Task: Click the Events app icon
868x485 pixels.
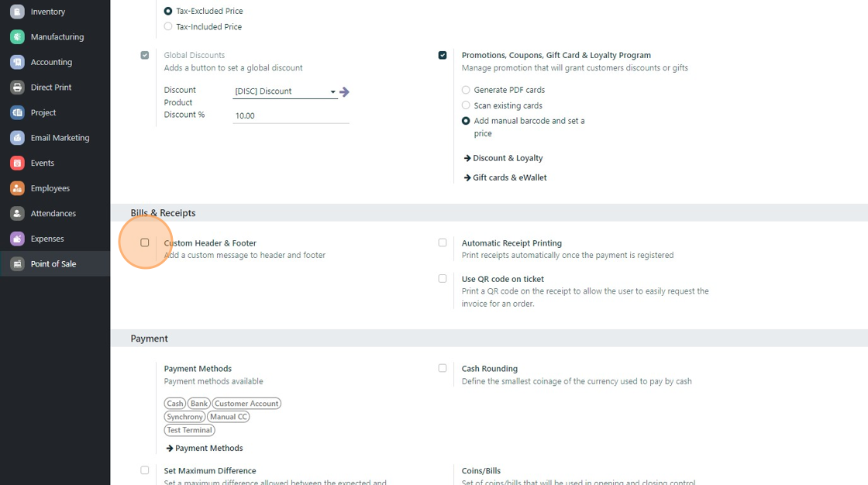Action: click(17, 163)
